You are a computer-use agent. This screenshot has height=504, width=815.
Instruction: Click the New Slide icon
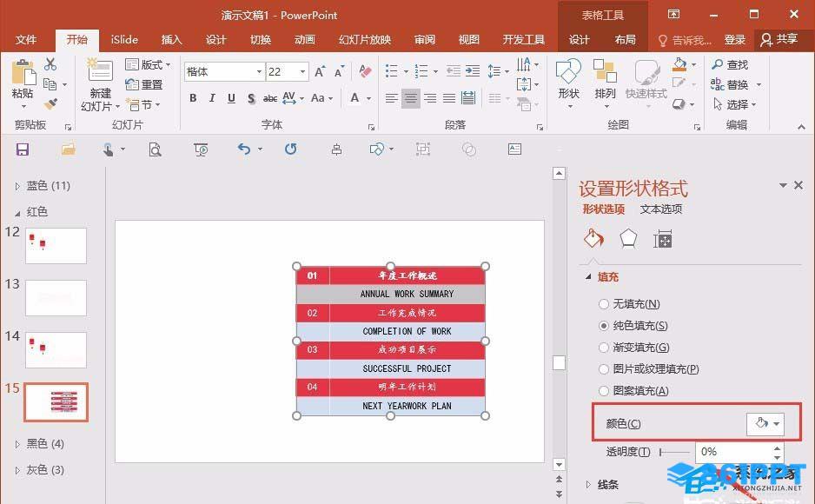[x=100, y=70]
